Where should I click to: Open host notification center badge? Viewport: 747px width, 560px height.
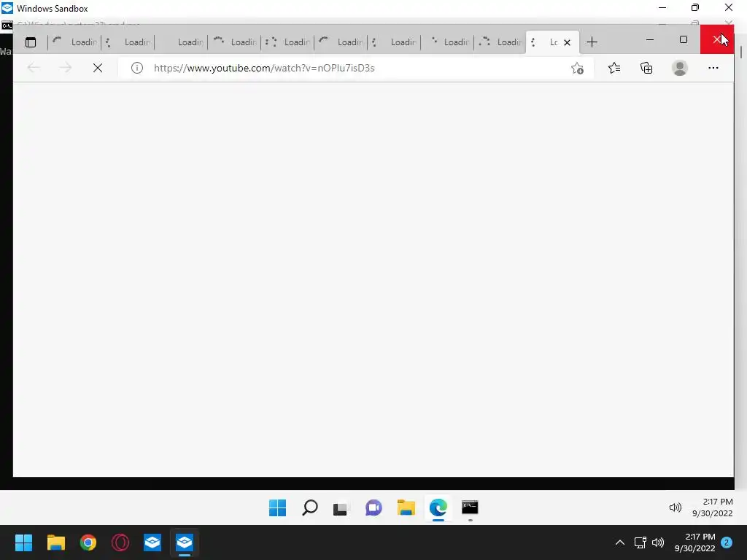tap(727, 542)
